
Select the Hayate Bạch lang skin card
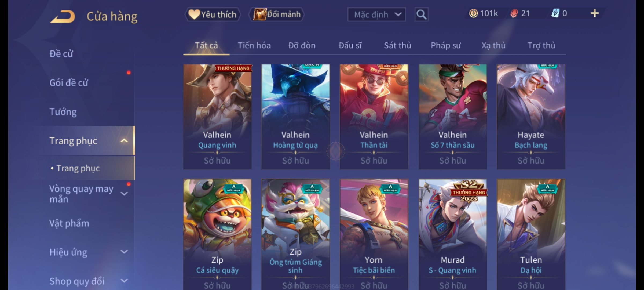531,117
